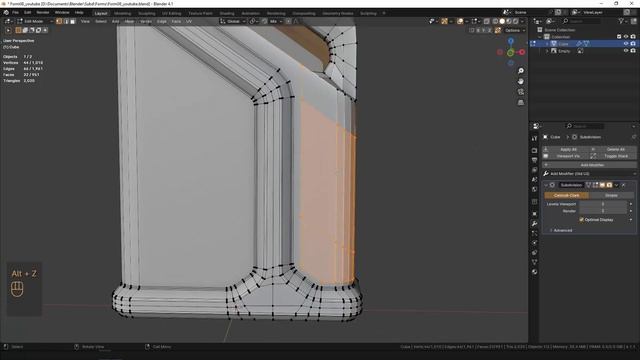Collapse the Collection tree row
640x360 pixels.
tap(540, 37)
